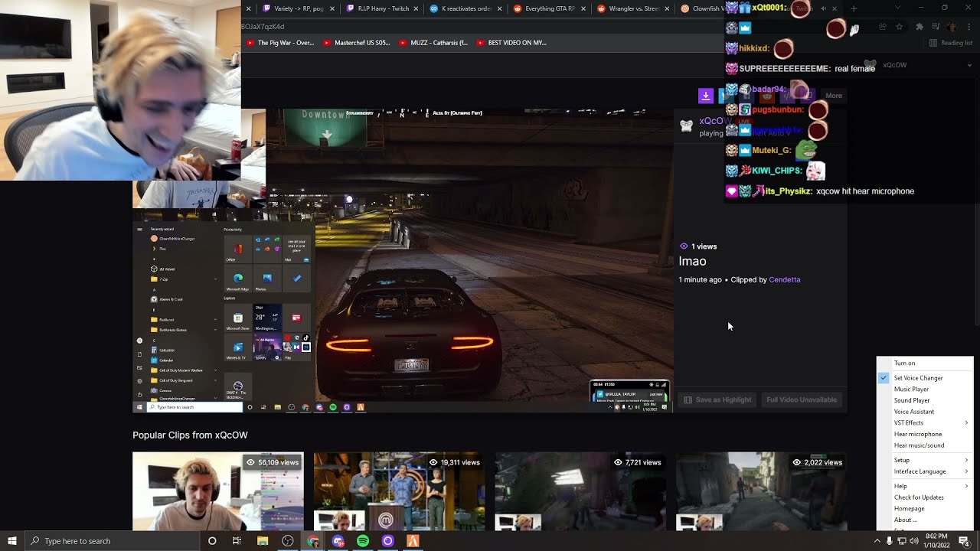The image size is (980, 551).
Task: Open Cortana circle icon on taskbar
Action: tap(212, 541)
